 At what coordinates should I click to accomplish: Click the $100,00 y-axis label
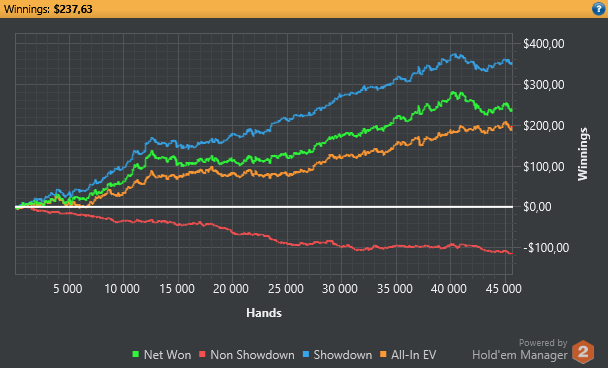click(544, 167)
